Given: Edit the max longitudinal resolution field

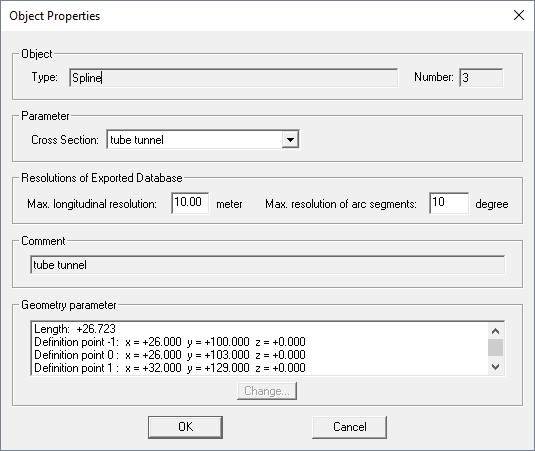Looking at the screenshot, I should coord(190,203).
